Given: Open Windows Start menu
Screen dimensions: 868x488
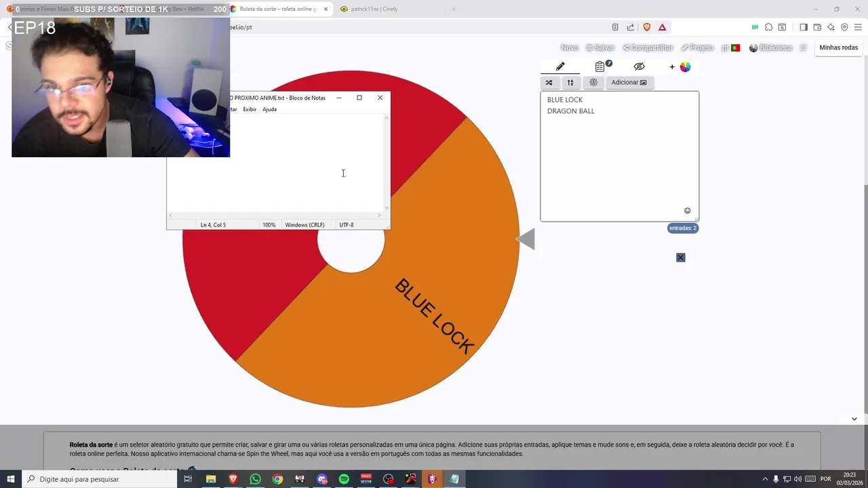Looking at the screenshot, I should pyautogui.click(x=11, y=479).
